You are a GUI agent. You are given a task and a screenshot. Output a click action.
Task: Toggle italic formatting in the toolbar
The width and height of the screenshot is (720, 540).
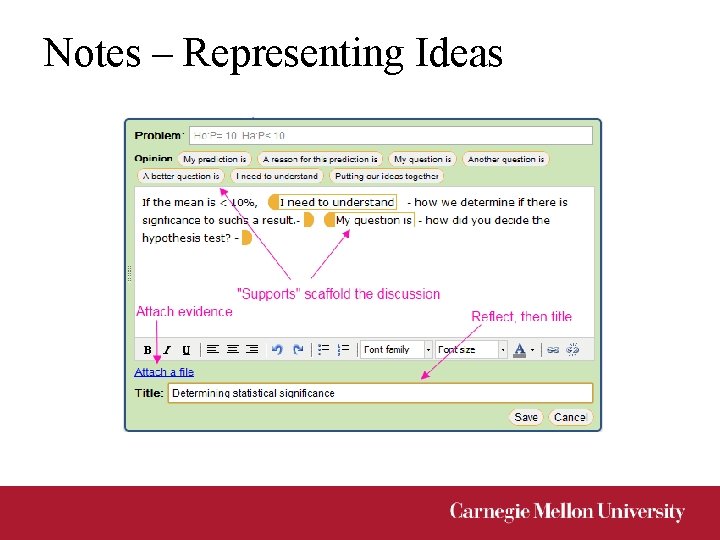click(167, 350)
